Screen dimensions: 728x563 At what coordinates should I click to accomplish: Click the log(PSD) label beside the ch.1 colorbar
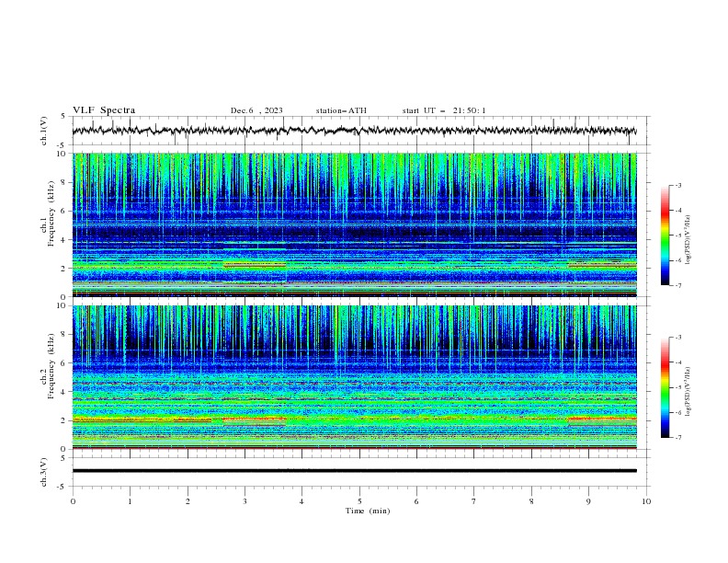688,240
